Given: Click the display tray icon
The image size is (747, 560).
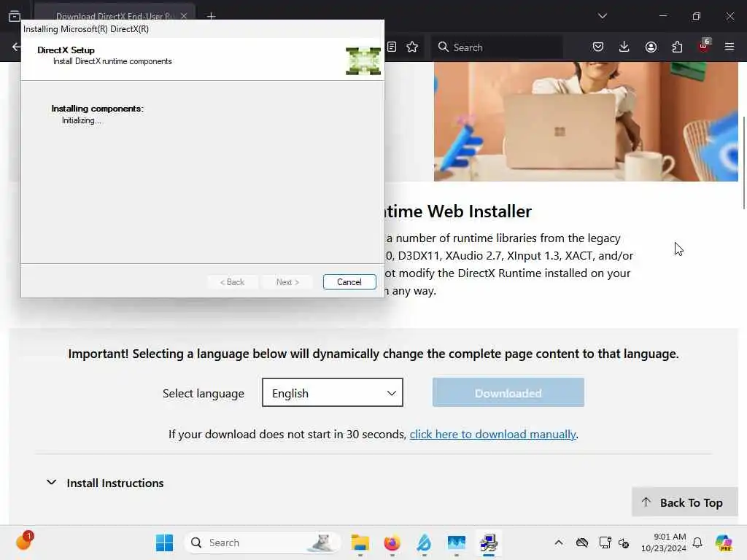Looking at the screenshot, I should pyautogui.click(x=605, y=542).
